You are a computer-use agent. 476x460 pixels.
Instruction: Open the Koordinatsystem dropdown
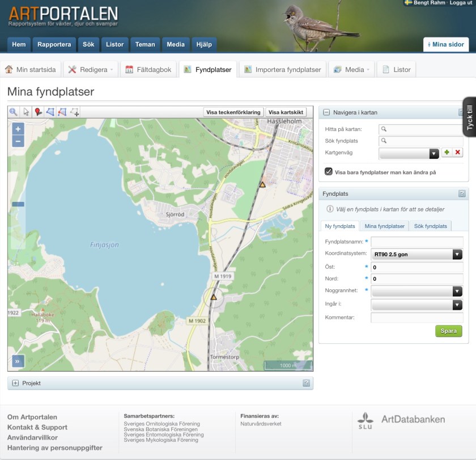[416, 255]
